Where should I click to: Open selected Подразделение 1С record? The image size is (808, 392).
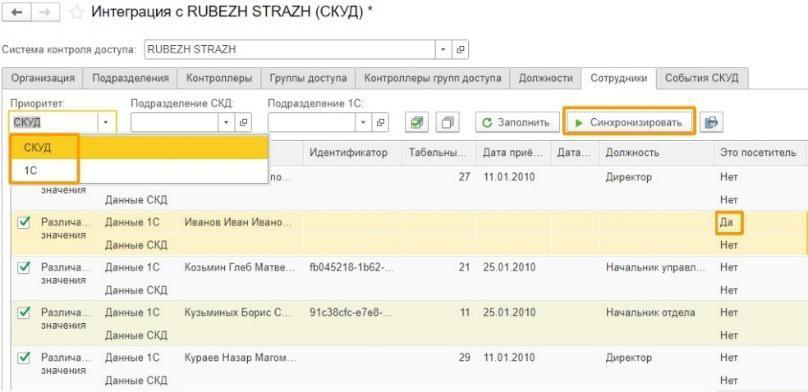[x=381, y=123]
